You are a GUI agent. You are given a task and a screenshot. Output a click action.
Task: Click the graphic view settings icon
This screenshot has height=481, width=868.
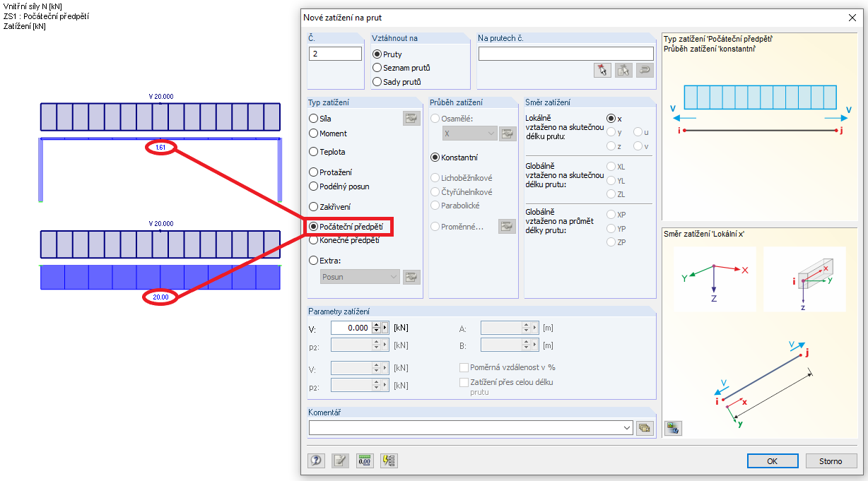point(673,427)
